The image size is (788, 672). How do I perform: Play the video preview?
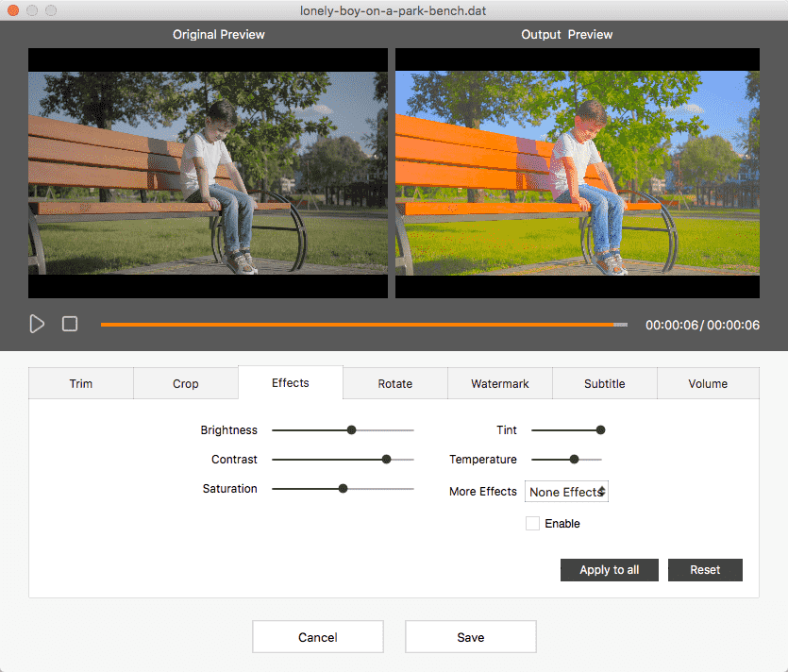point(37,324)
